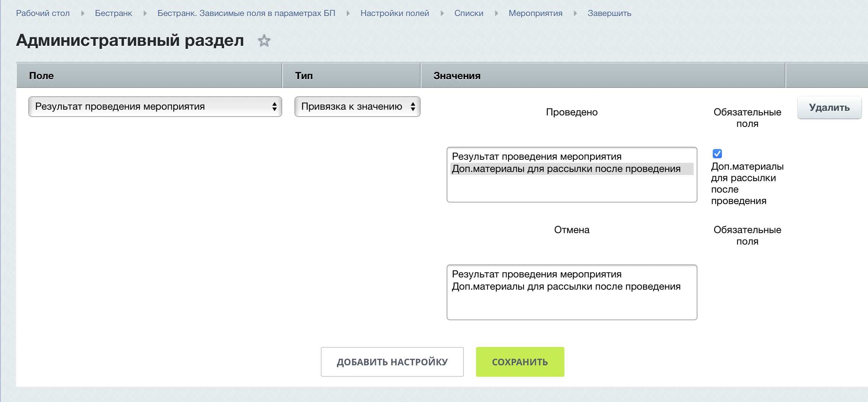Select 'Доп.материалы для рассылки' in 'Проведено' list
The width and height of the screenshot is (868, 402).
(x=566, y=169)
